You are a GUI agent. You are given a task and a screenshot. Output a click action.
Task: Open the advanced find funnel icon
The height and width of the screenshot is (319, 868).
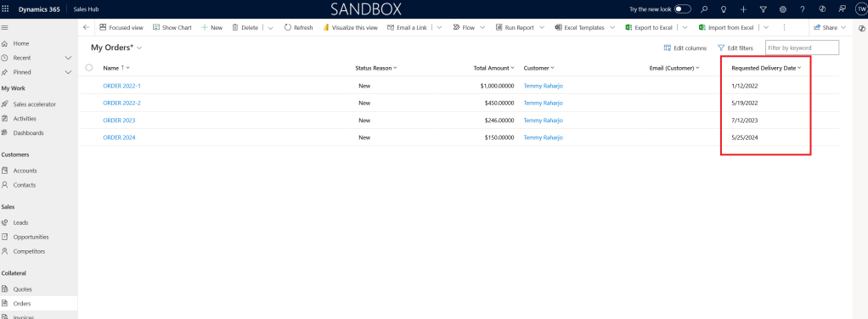click(x=763, y=9)
